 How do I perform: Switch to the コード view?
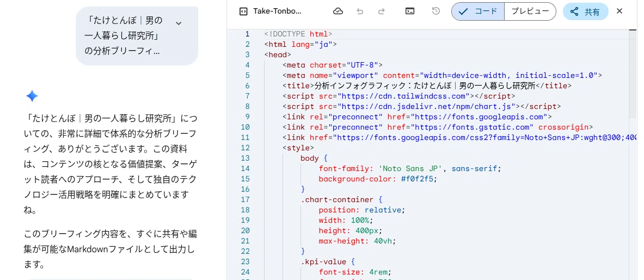click(477, 11)
